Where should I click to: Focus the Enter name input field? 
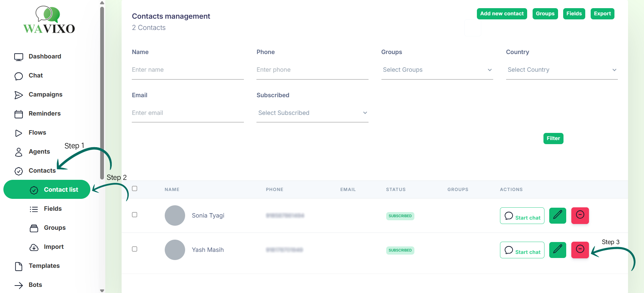187,70
